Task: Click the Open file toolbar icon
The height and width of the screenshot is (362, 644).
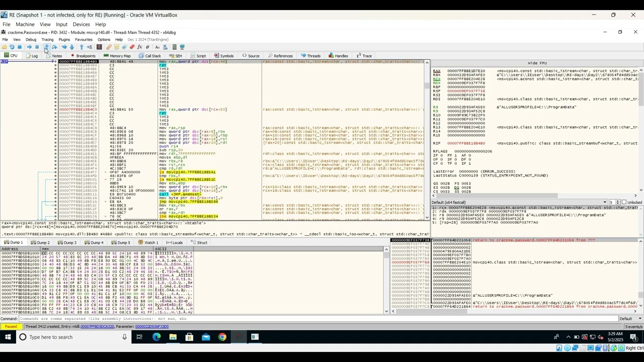Action: (5, 47)
